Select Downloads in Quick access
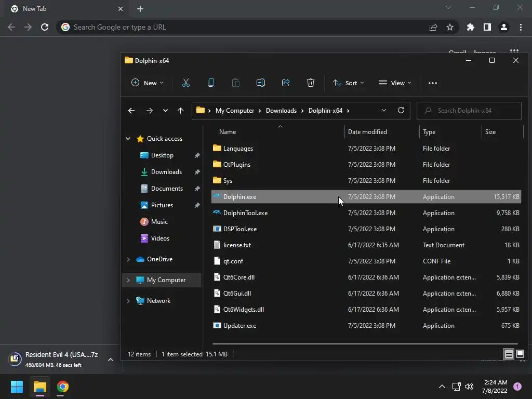Screen dimensions: 532x399 point(166,172)
